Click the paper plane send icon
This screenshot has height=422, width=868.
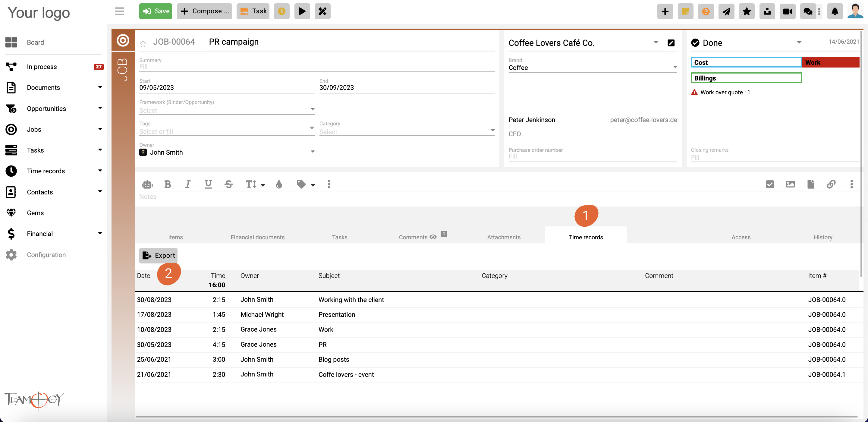[726, 11]
